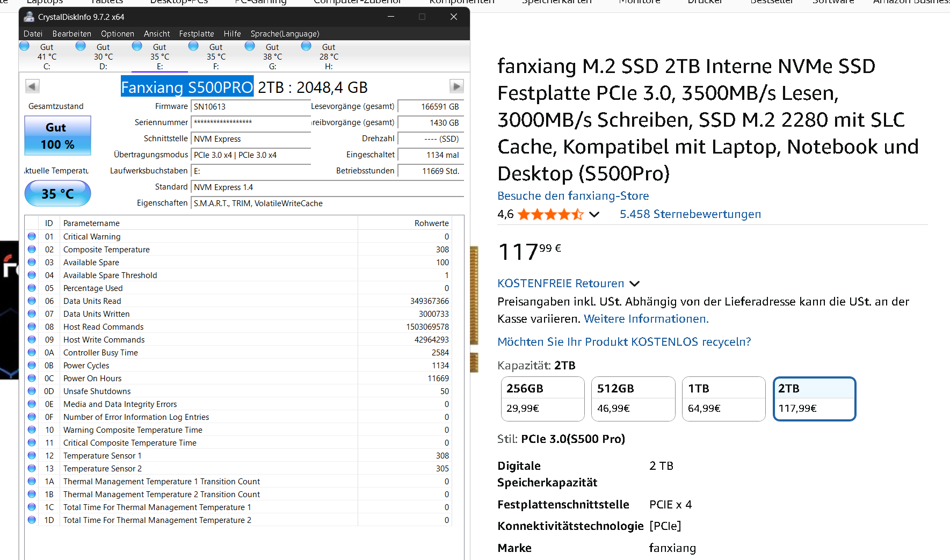This screenshot has height=560, width=950.
Task: Open the Hilfe menu
Action: tap(232, 33)
